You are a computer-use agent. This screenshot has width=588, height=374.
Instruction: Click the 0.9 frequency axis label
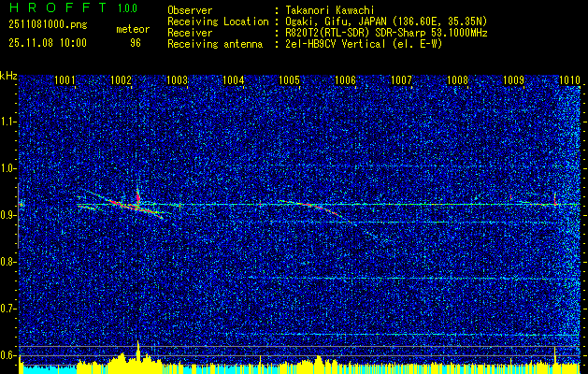click(8, 215)
